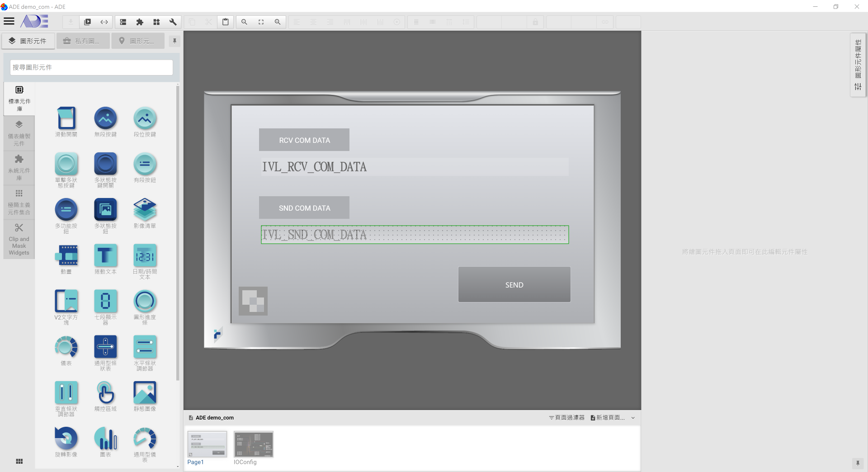Toggle the grid view icon at bottom-left
Screen dimensions: 868x472
19,461
